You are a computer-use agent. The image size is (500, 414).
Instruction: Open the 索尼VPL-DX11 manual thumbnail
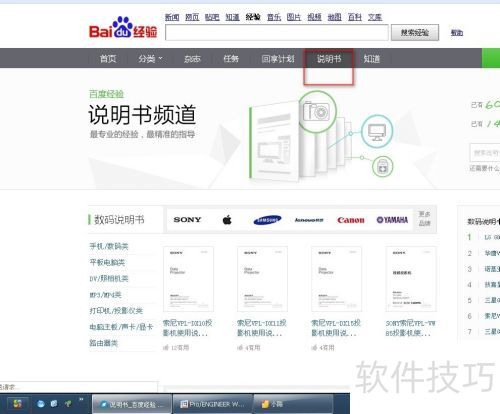[x=262, y=279]
